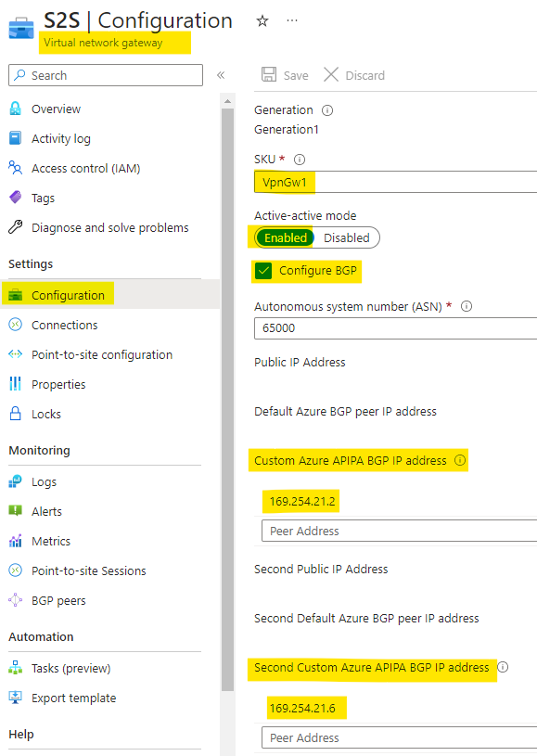Click the Search box in the sidebar
Viewport: 537px width, 756px height.
106,75
